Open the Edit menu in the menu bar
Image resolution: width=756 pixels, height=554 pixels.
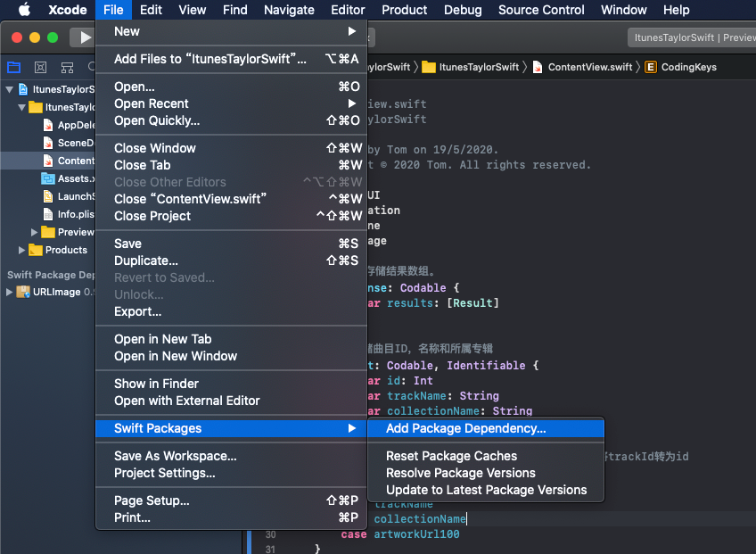[151, 10]
